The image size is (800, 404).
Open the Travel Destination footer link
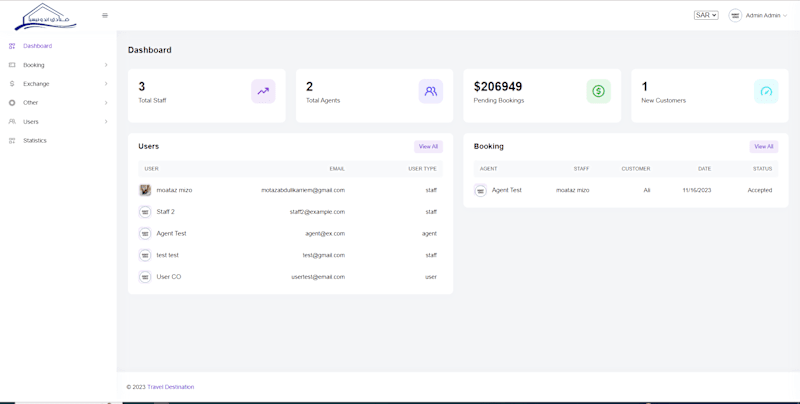(170, 387)
